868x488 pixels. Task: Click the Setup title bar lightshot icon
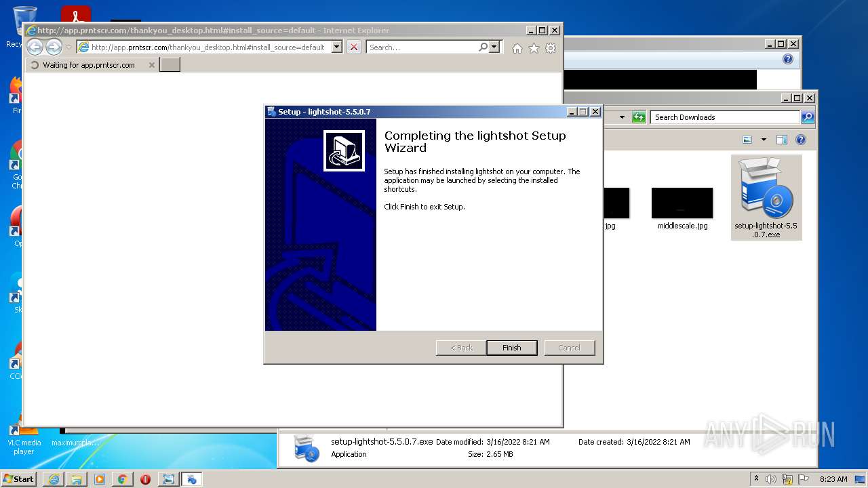point(271,112)
